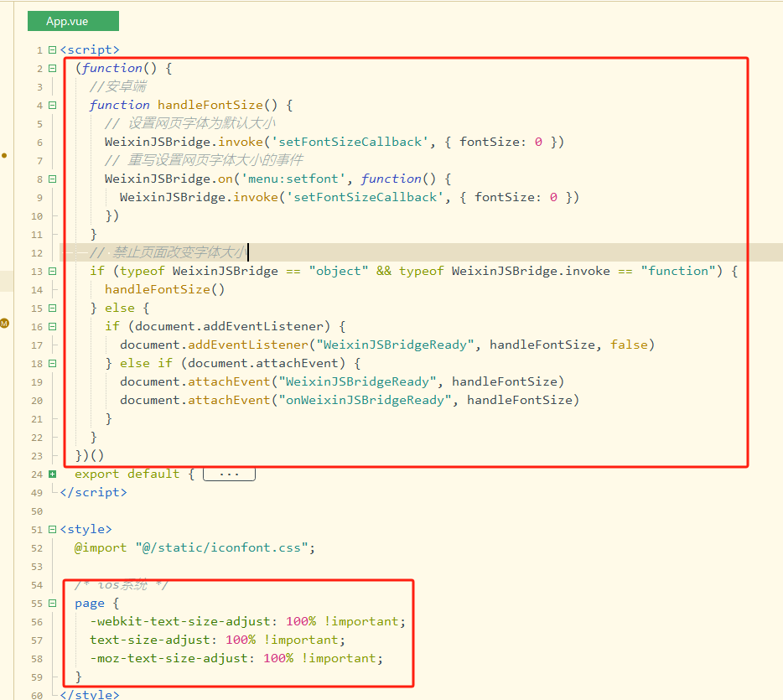The width and height of the screenshot is (783, 700).
Task: Click the -moz-text-size-adjust property on line 58
Action: click(x=169, y=659)
